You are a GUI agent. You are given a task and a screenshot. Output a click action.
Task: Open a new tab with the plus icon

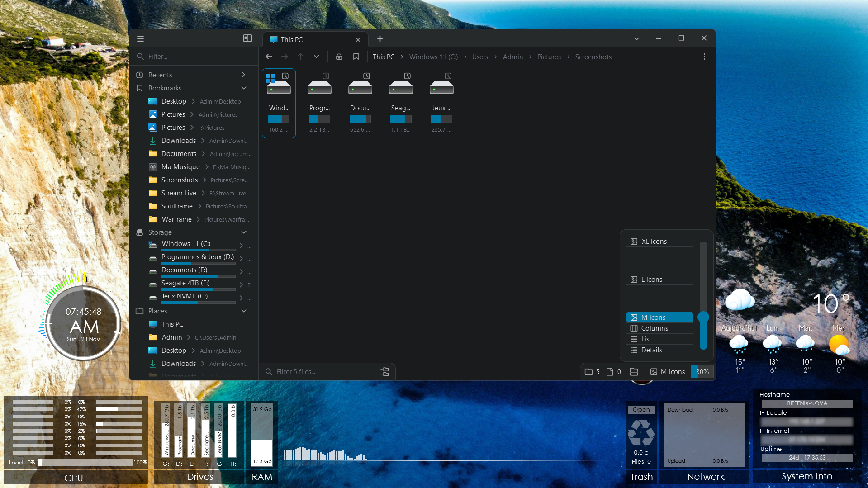(380, 39)
